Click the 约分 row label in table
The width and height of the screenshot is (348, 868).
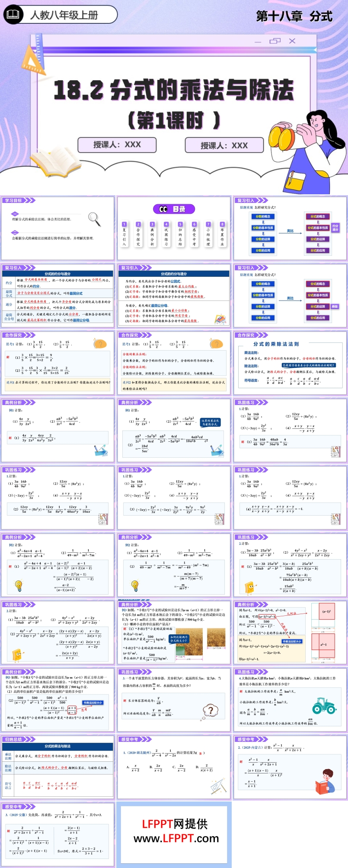pyautogui.click(x=9, y=283)
